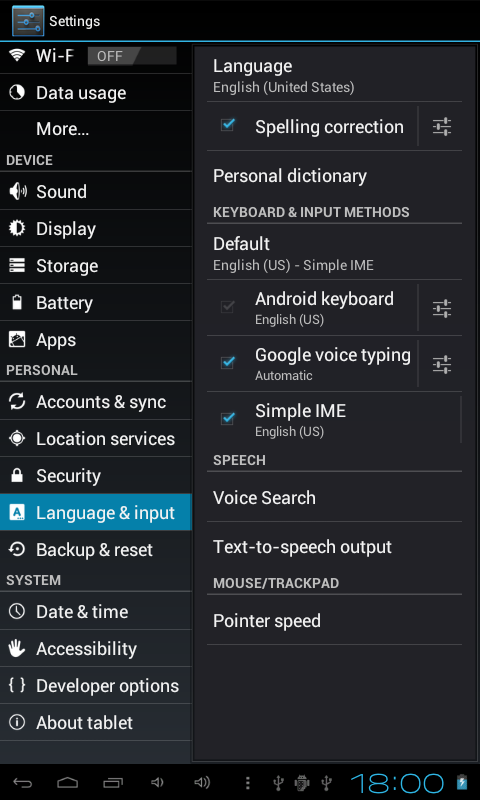The height and width of the screenshot is (800, 480).
Task: Expand the More... network settings
Action: click(96, 129)
